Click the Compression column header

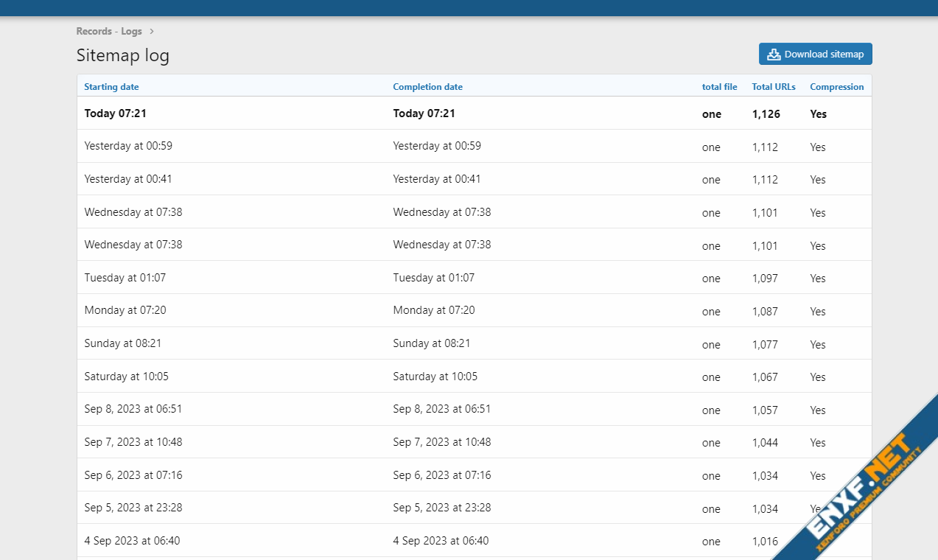pyautogui.click(x=836, y=87)
